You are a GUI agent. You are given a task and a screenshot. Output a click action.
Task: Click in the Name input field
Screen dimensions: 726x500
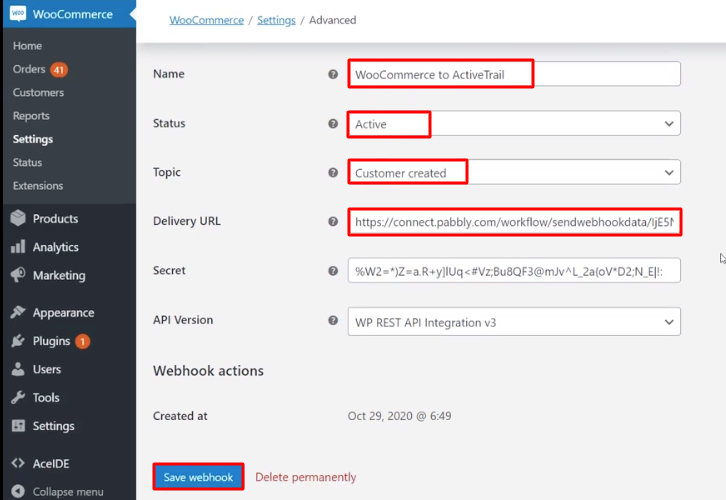[x=514, y=74]
